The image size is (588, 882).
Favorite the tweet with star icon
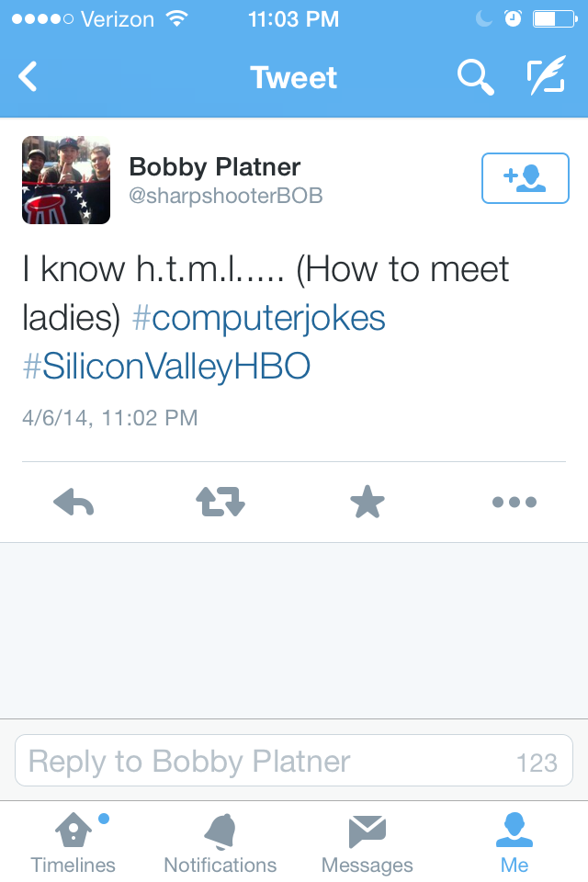(x=367, y=502)
